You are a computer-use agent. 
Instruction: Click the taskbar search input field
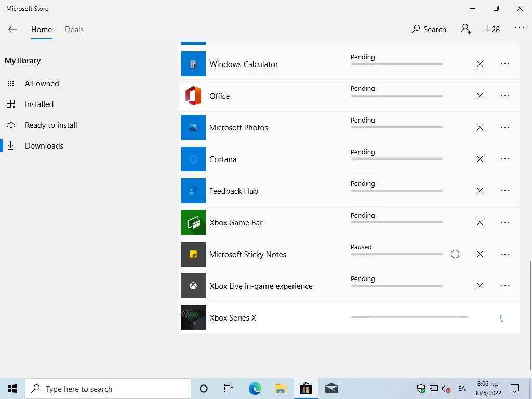[x=108, y=389]
